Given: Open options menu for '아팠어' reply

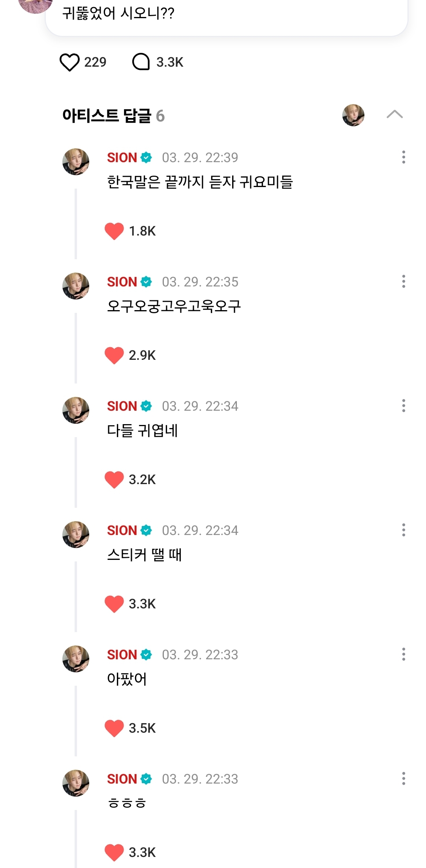Looking at the screenshot, I should 403,654.
